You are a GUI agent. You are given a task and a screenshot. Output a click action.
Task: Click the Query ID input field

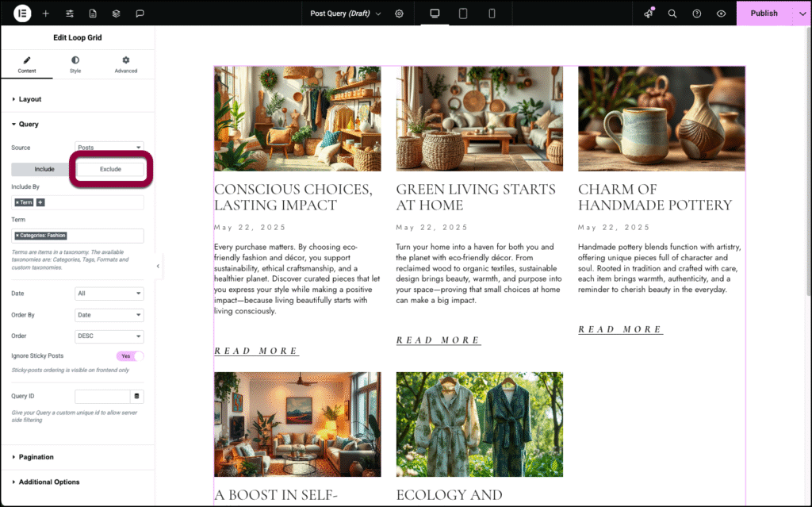[x=102, y=396]
